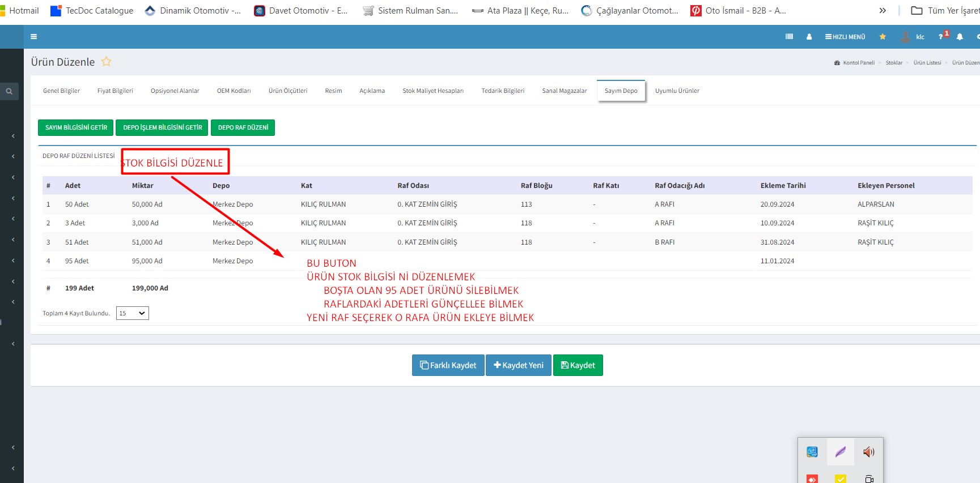
Task: Click the Ürün Listesi breadcrumb link
Action: pyautogui.click(x=927, y=63)
